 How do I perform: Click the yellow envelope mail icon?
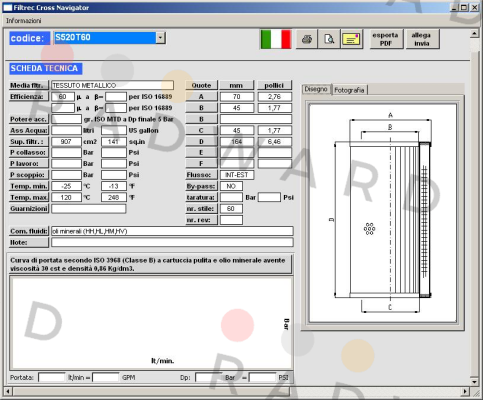pyautogui.click(x=352, y=39)
